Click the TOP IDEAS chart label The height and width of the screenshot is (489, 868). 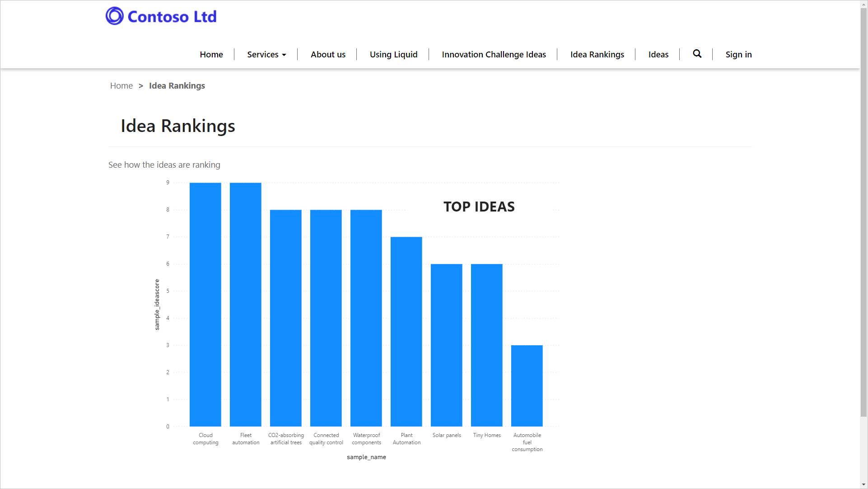[x=479, y=207]
